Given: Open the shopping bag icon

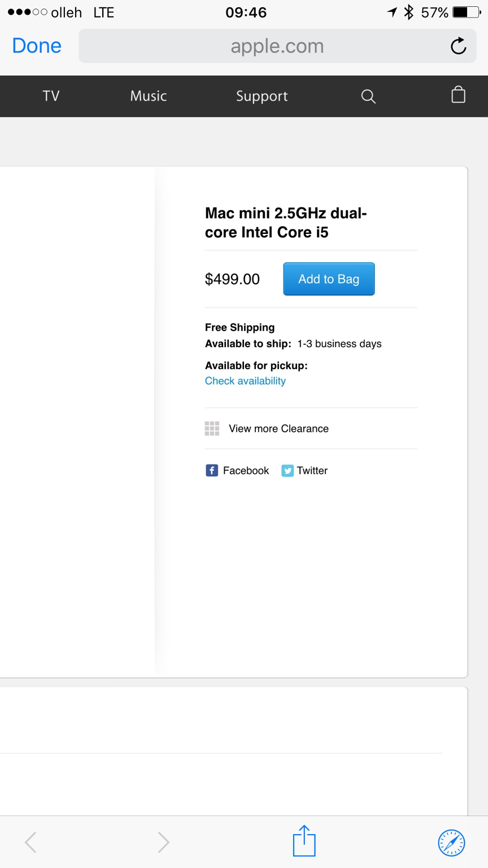Looking at the screenshot, I should pos(458,95).
